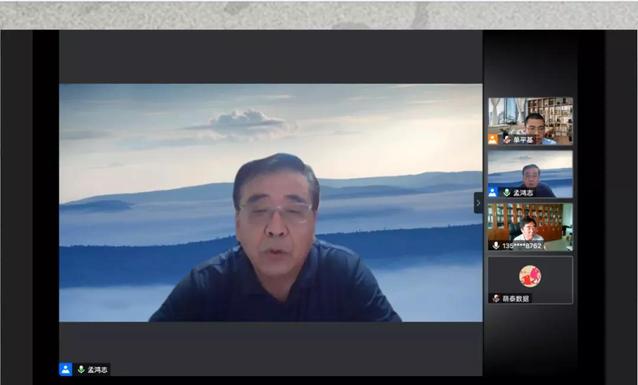
Task: Click white microphone icon beside 135****8762
Action: 496,245
